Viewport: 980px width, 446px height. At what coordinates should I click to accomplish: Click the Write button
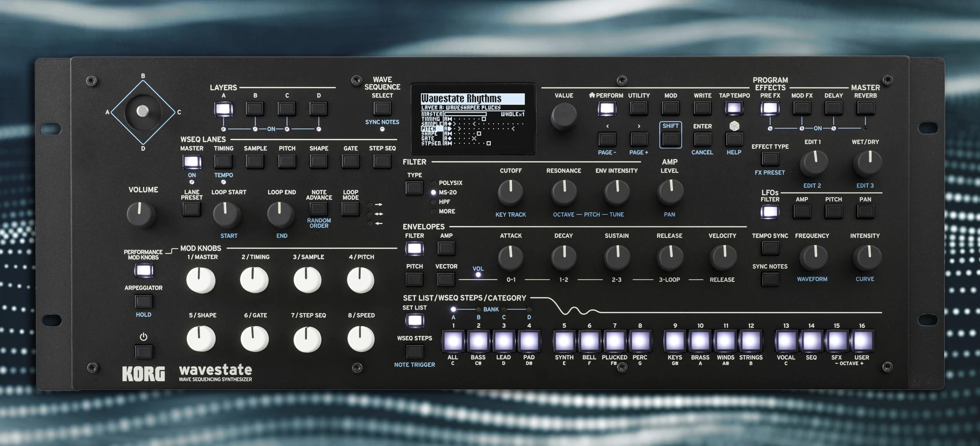pyautogui.click(x=702, y=108)
